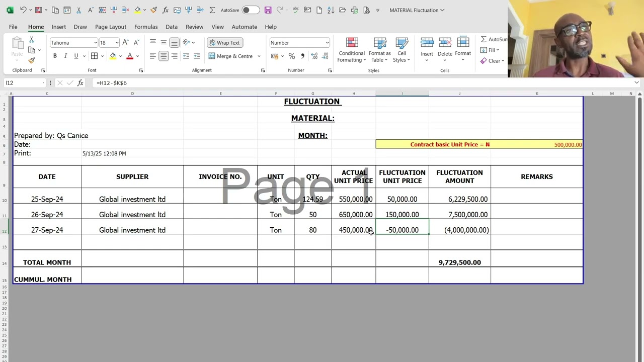644x362 pixels.
Task: Toggle Center horizontal alignment
Action: (164, 56)
